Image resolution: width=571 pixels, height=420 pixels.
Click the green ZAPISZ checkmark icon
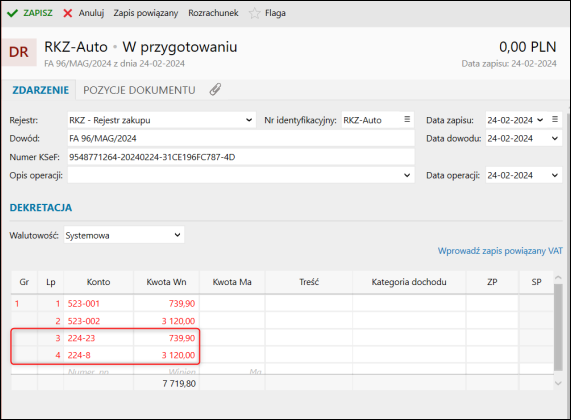12,13
